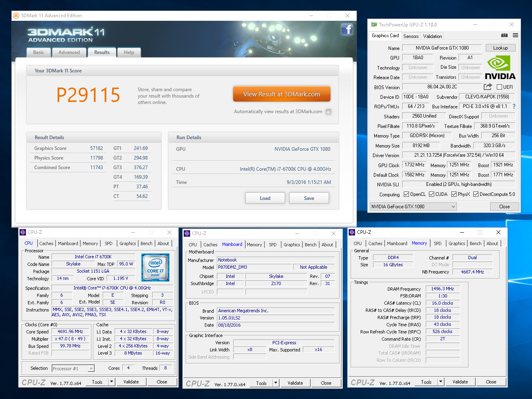532x399 pixels.
Task: Toggle automatic view results at 3DMark.com
Action: pyautogui.click(x=328, y=112)
